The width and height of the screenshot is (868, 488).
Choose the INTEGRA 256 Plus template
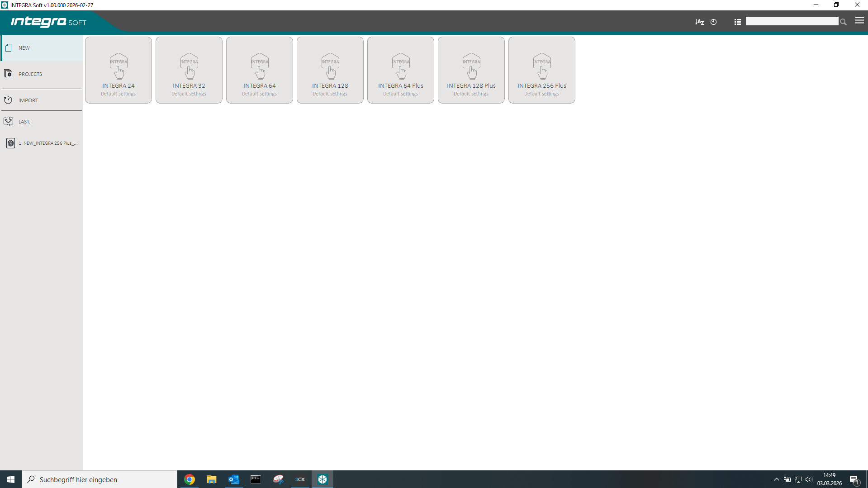point(542,70)
